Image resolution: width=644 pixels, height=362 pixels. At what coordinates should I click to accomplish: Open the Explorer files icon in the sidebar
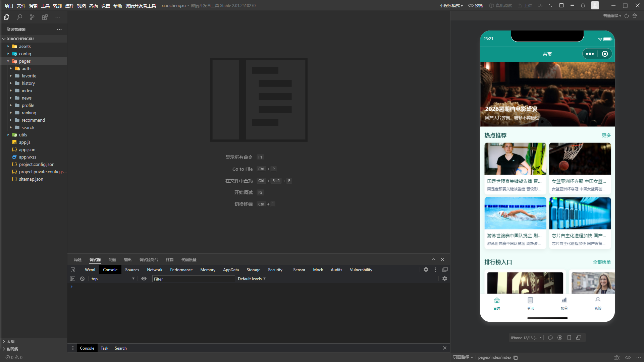click(6, 17)
